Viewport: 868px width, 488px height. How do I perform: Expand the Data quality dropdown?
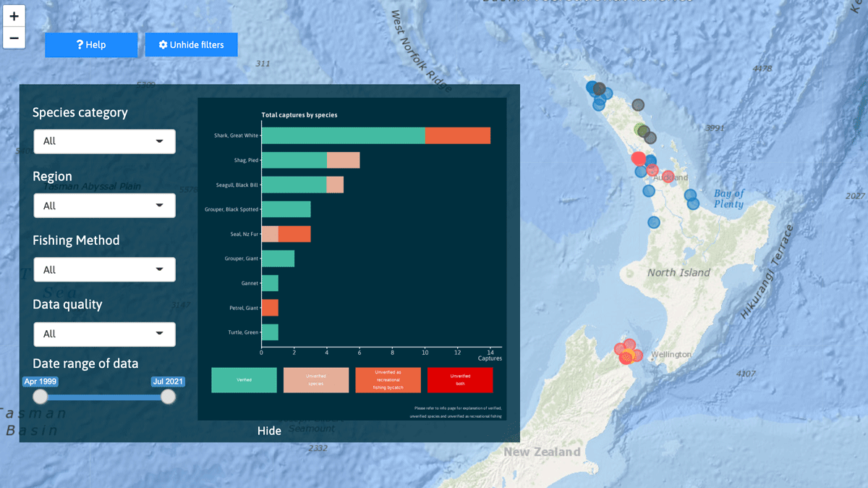click(x=104, y=334)
